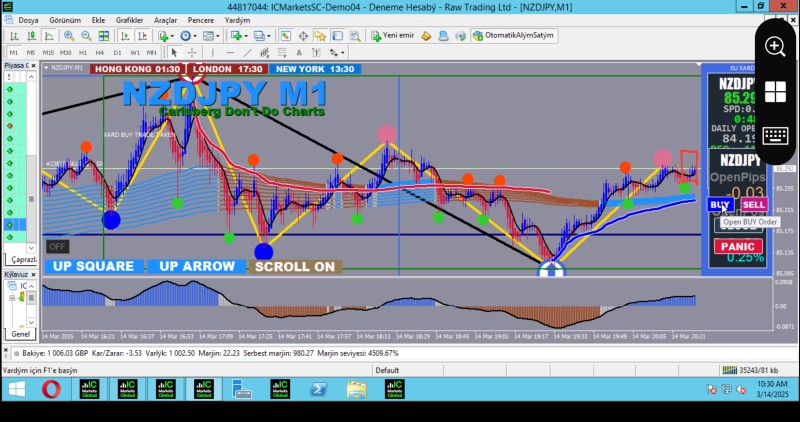Select the text label T tool
800x422 pixels.
pyautogui.click(x=316, y=53)
